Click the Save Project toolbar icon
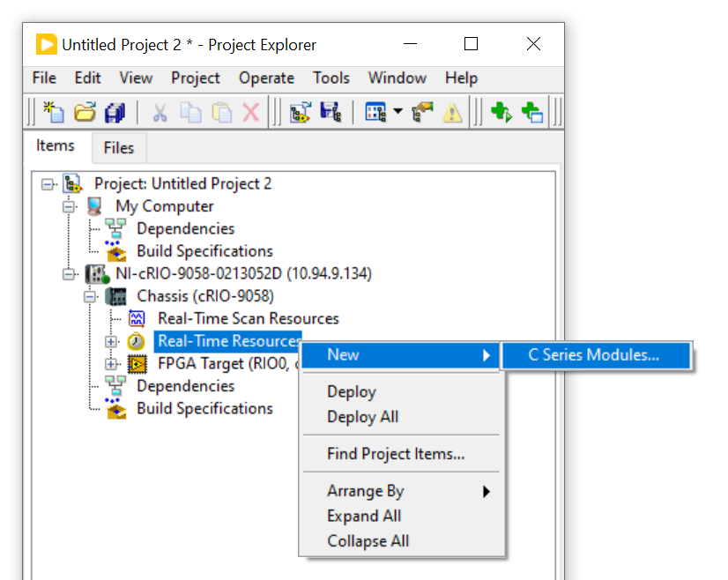 pyautogui.click(x=331, y=112)
